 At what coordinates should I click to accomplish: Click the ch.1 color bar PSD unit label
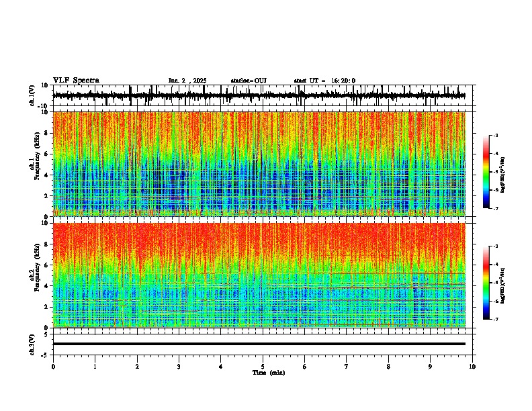tap(504, 175)
